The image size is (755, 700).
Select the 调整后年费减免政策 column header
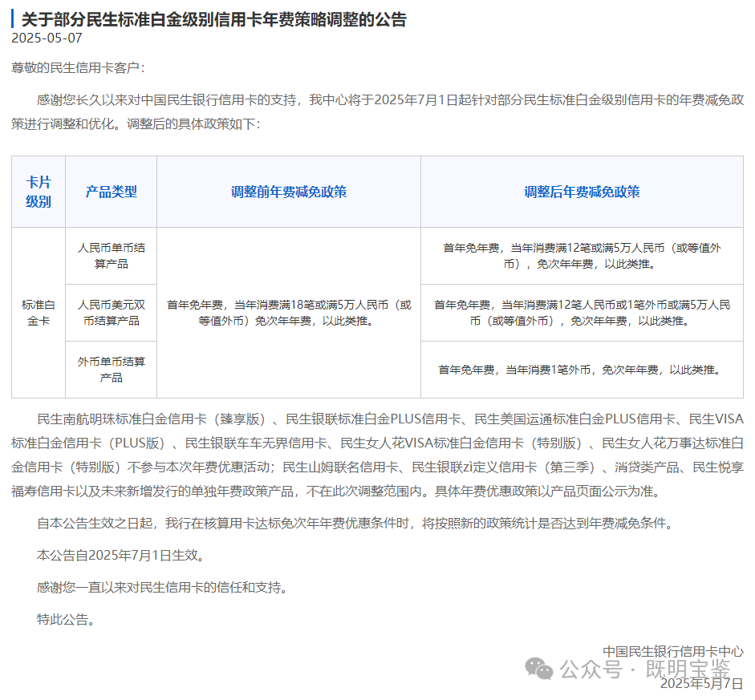(x=582, y=192)
